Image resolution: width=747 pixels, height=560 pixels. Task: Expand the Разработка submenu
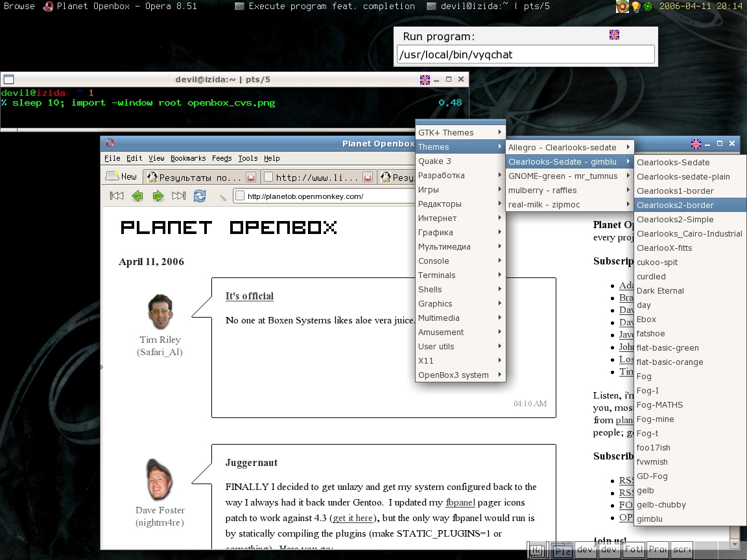coord(460,175)
